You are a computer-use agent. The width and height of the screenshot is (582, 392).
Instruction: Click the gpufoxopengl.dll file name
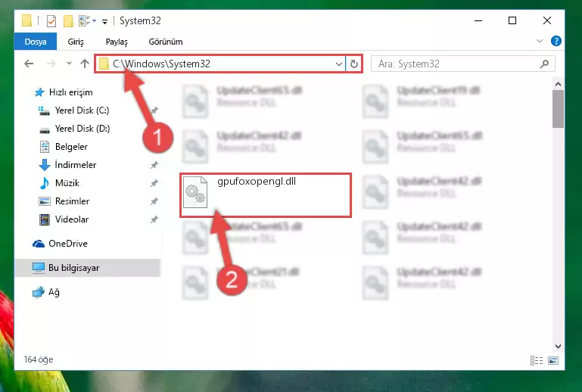tap(257, 181)
